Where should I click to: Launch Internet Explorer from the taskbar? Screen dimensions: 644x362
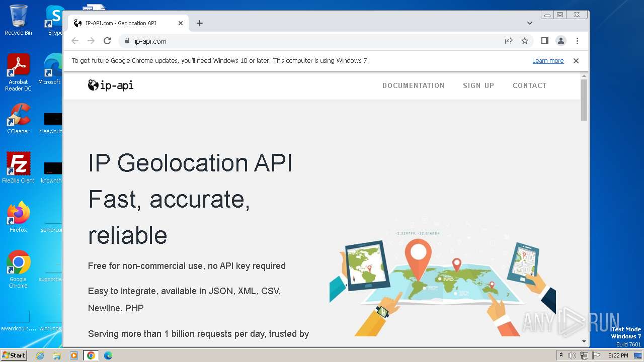tap(40, 355)
